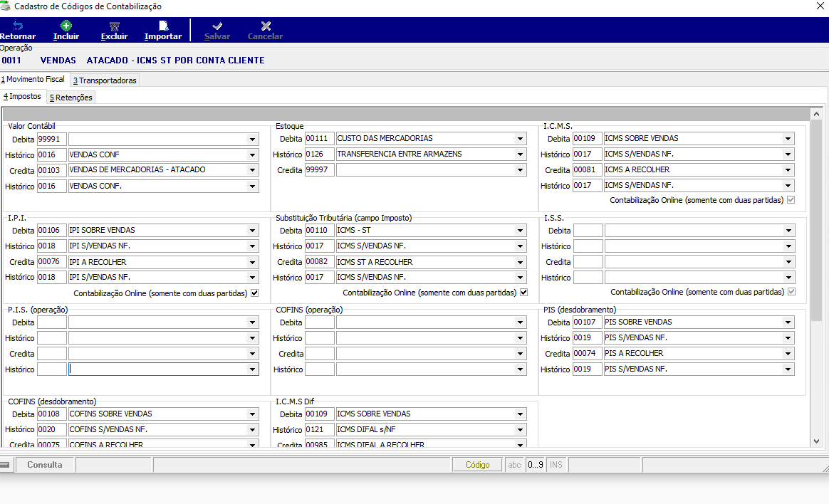
Task: Click COFINS (operação) Credita code field
Action: (x=319, y=353)
